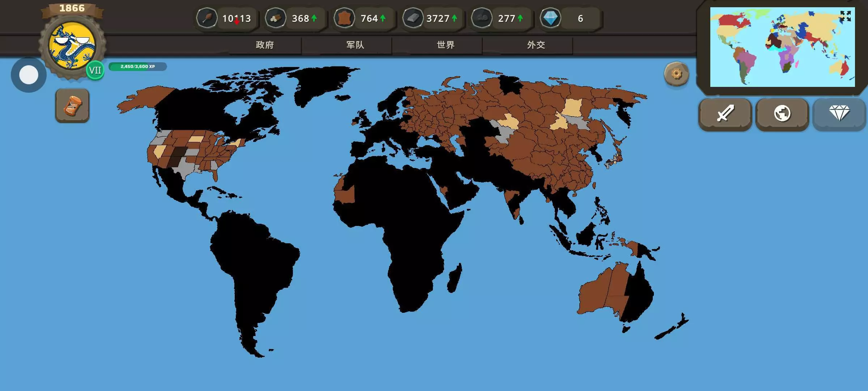This screenshot has width=868, height=391.
Task: Click the green XP progress bar
Action: [137, 67]
